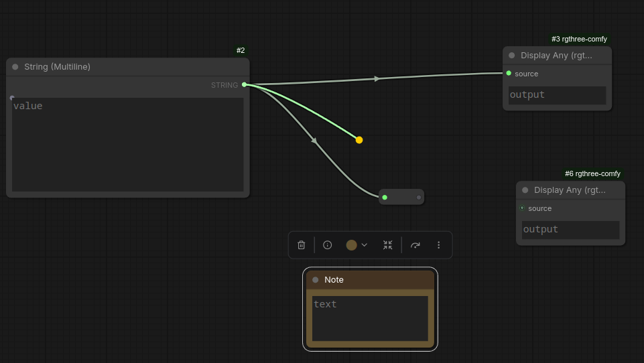Viewport: 644px width, 363px height.
Task: Delete the selected Note node with trash icon
Action: (x=301, y=245)
